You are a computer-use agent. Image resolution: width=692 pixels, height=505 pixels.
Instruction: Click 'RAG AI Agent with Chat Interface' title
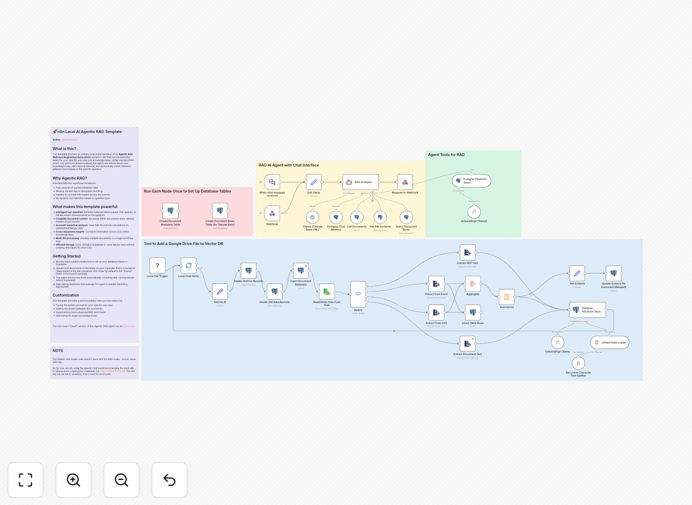pyautogui.click(x=289, y=165)
